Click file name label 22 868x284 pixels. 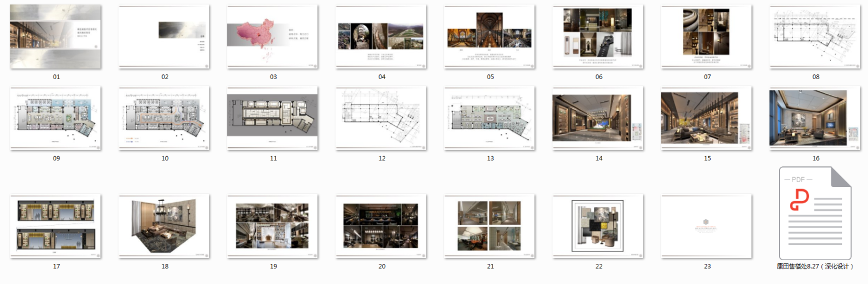click(599, 266)
